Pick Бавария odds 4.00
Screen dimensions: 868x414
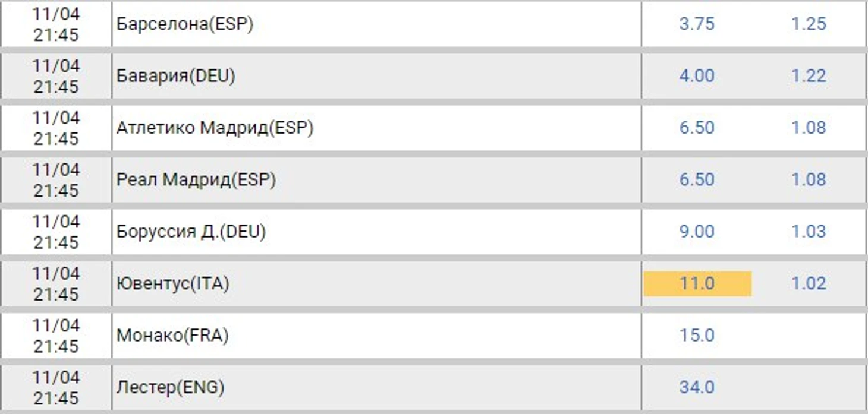pos(697,76)
